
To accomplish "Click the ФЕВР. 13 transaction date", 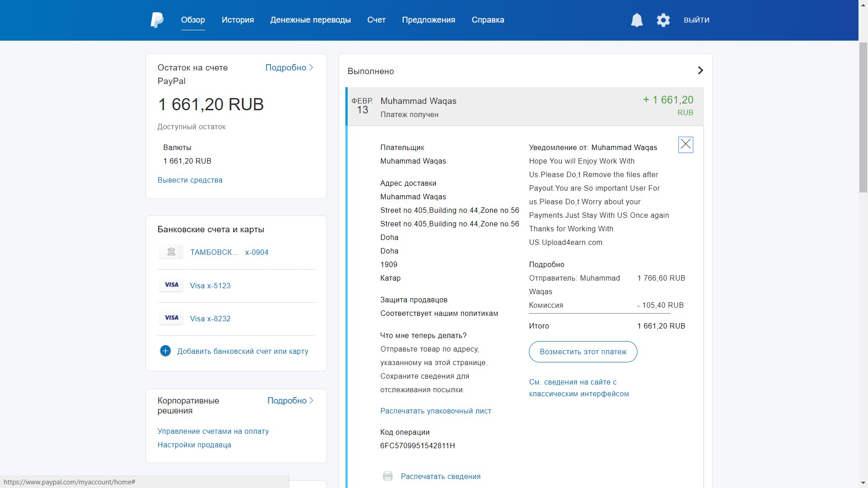I will [x=362, y=106].
